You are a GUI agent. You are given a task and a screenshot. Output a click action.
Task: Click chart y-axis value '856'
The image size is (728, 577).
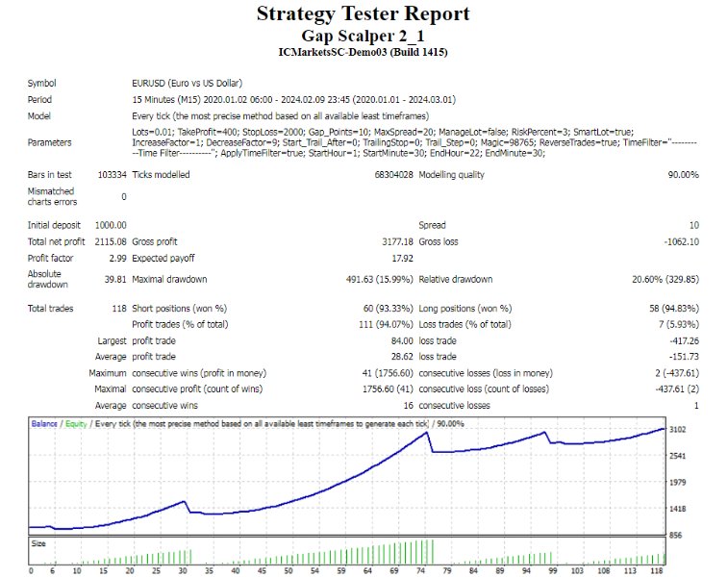click(x=675, y=536)
